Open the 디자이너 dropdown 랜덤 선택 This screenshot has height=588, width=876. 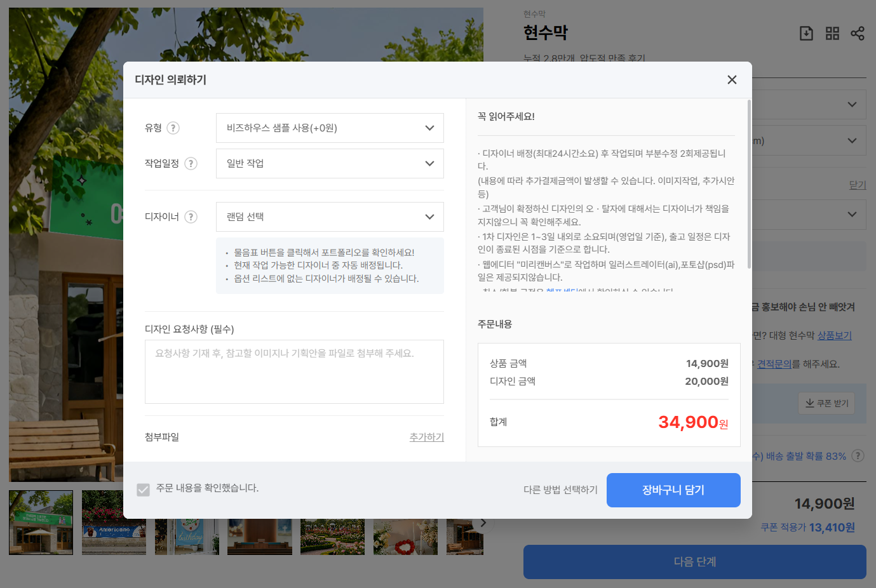[x=330, y=217]
